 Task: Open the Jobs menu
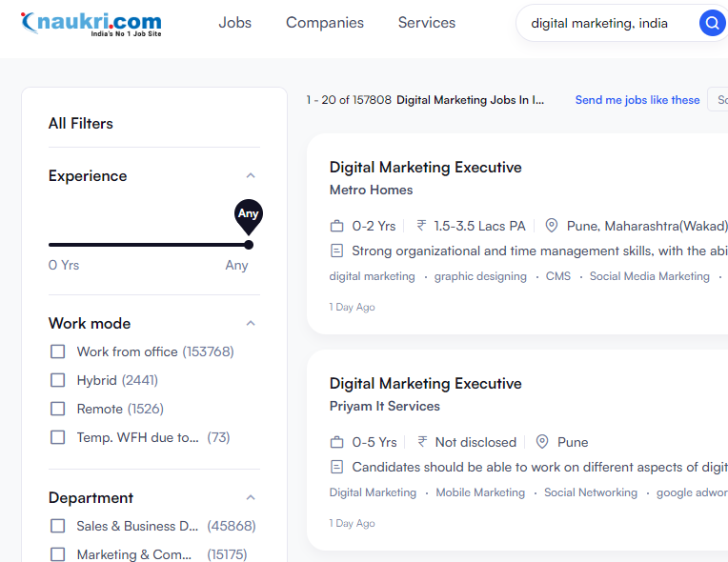(x=235, y=23)
